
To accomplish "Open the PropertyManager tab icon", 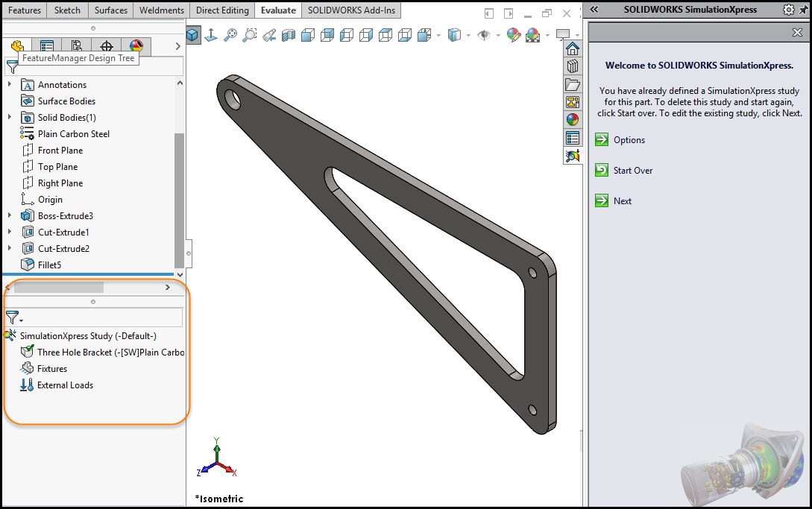I will coord(47,46).
